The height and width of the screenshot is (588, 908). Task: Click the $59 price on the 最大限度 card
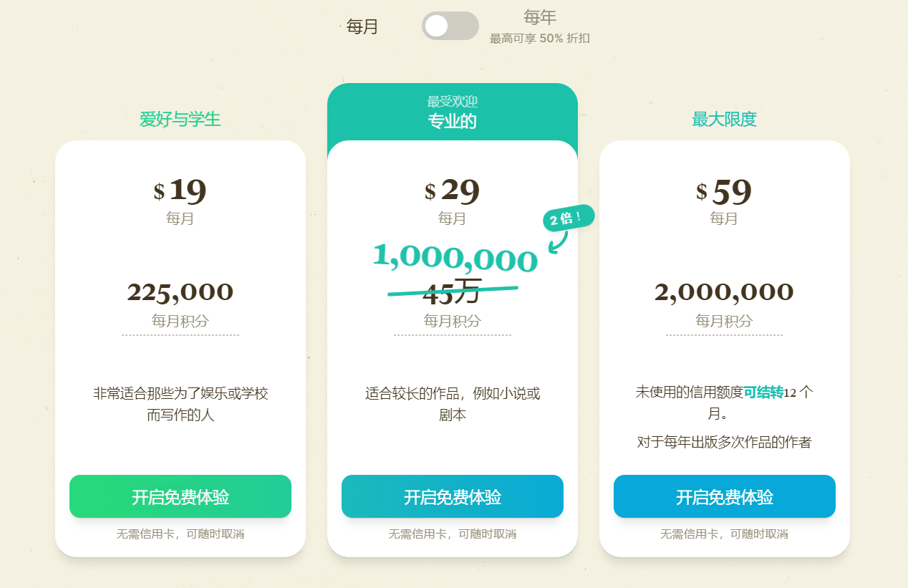coord(725,191)
